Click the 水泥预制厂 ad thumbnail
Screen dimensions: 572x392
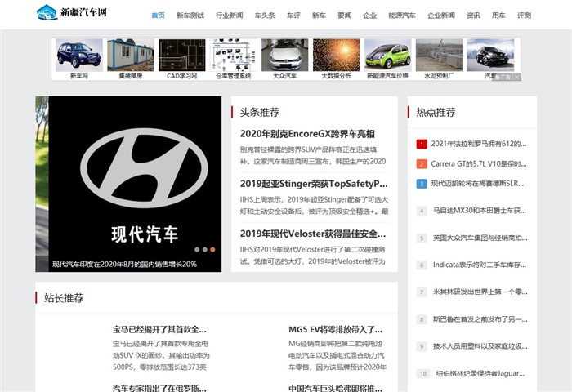pos(440,55)
